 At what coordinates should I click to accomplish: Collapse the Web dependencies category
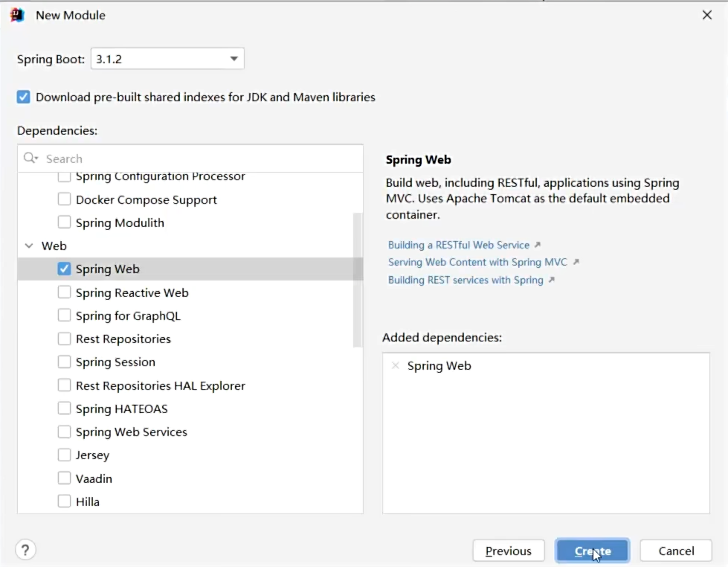tap(29, 246)
